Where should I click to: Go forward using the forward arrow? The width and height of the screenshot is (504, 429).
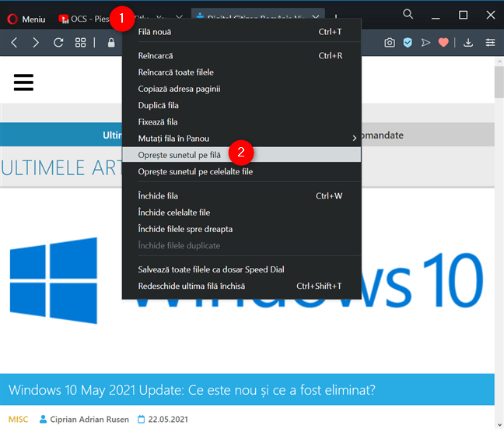coord(36,43)
